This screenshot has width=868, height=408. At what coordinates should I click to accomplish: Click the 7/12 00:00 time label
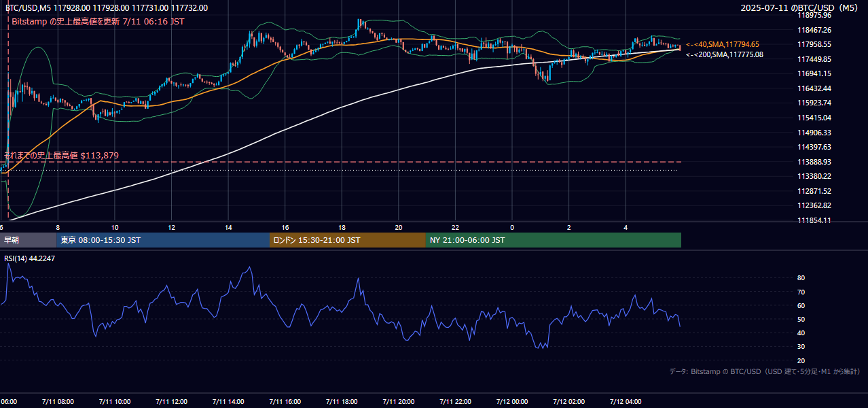click(511, 402)
